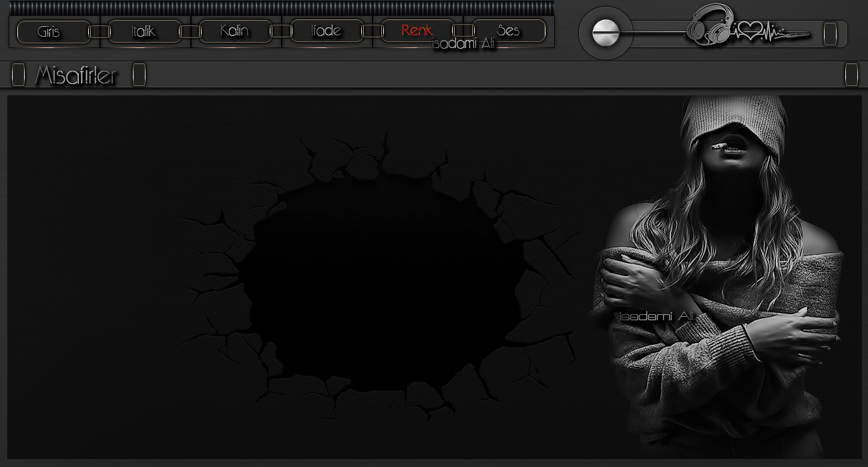
Task: Click small button right of Misafirler label
Action: point(139,75)
